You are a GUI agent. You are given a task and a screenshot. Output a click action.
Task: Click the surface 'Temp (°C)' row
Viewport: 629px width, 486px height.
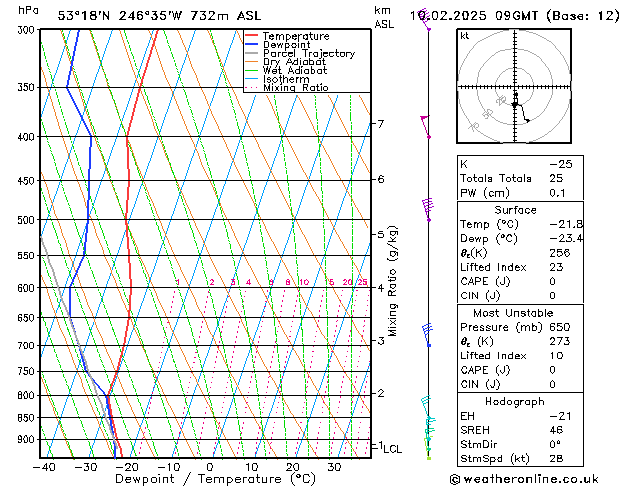point(520,224)
